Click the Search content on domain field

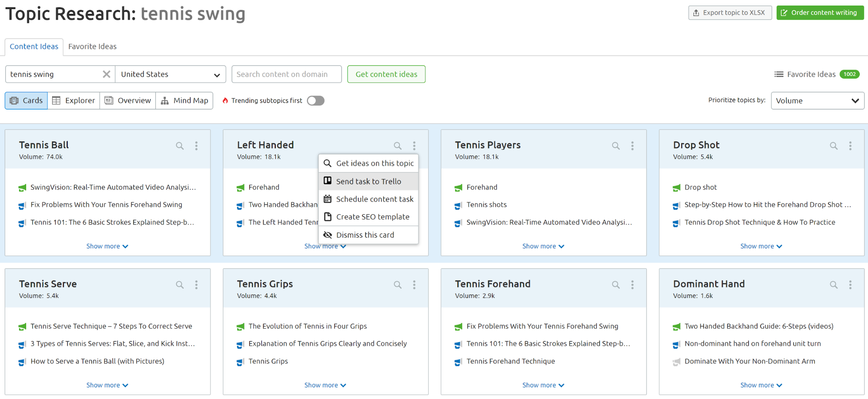coord(286,74)
